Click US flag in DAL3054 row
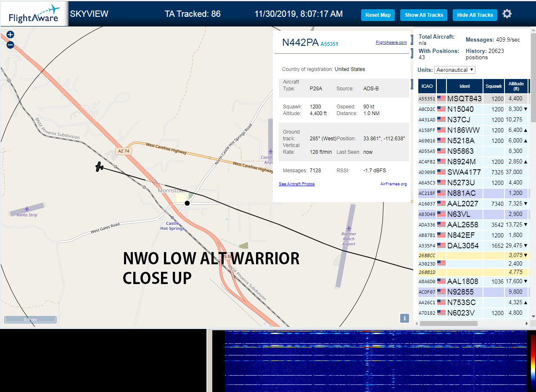This screenshot has width=536, height=392. point(441,245)
